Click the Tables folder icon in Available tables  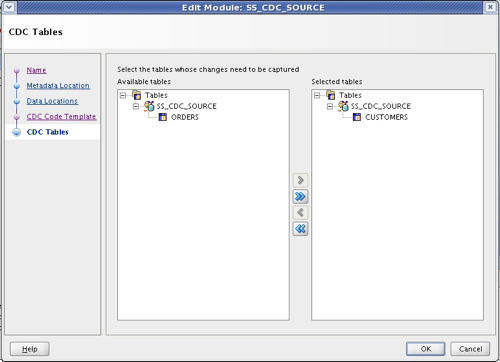tap(136, 95)
